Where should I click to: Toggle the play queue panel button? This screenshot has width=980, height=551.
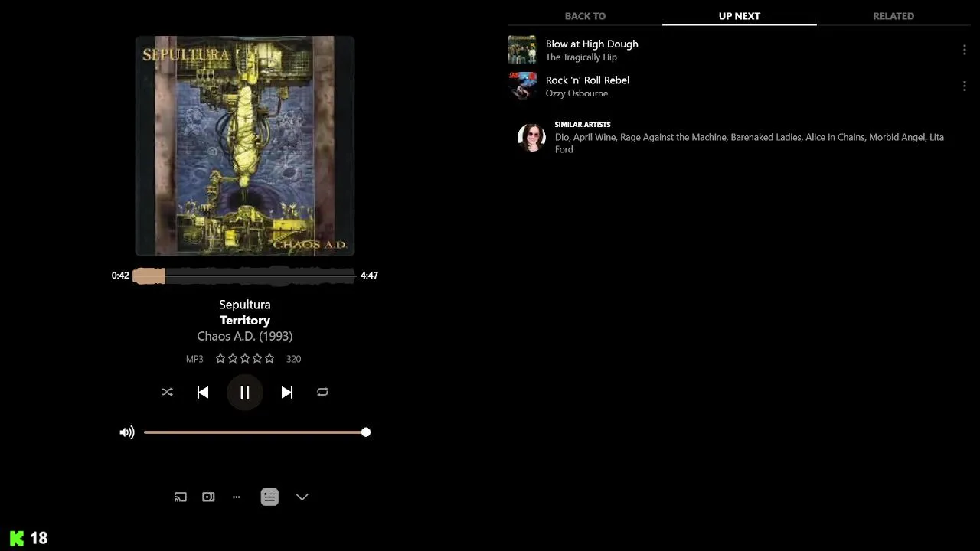269,497
